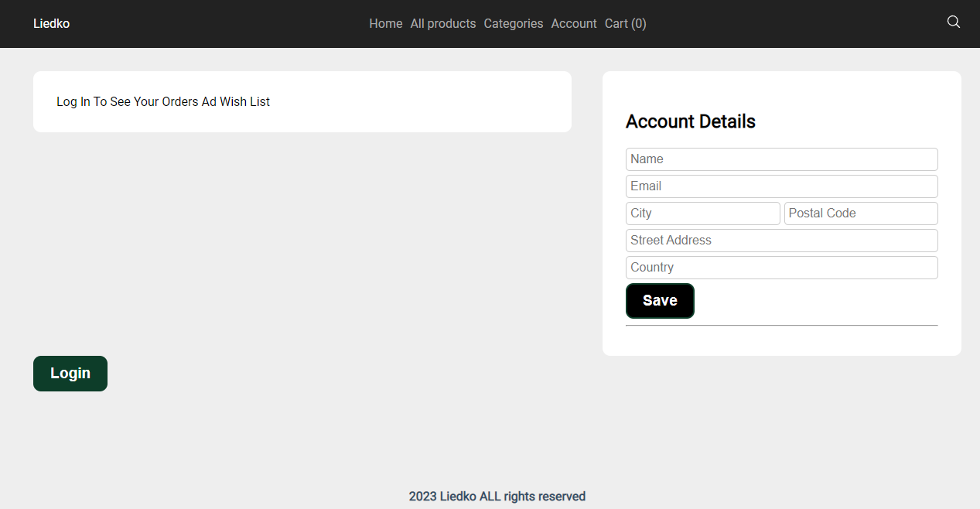Open the Categories nav link
Image resolution: width=980 pixels, height=509 pixels.
[x=514, y=24]
